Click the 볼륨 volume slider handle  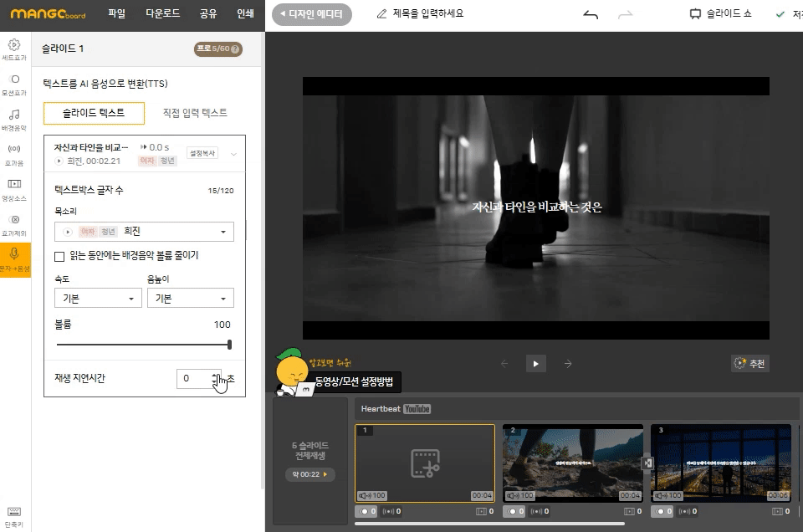click(x=229, y=345)
